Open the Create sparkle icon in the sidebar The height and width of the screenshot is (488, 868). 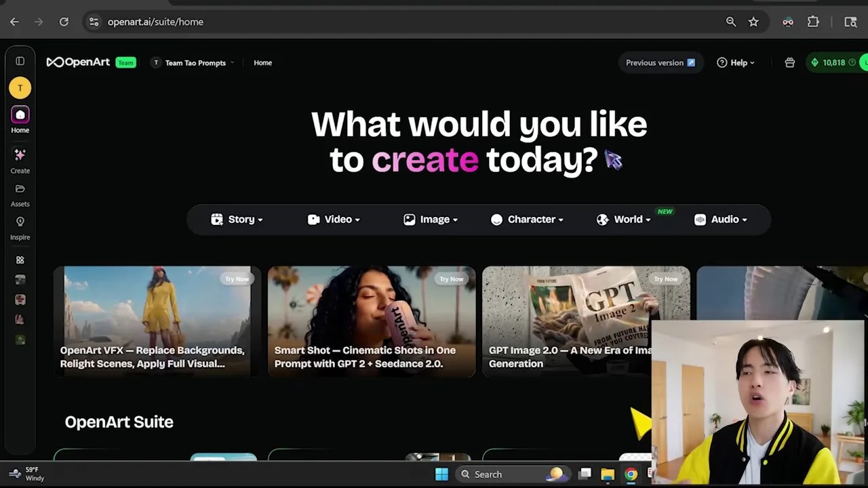pyautogui.click(x=20, y=155)
